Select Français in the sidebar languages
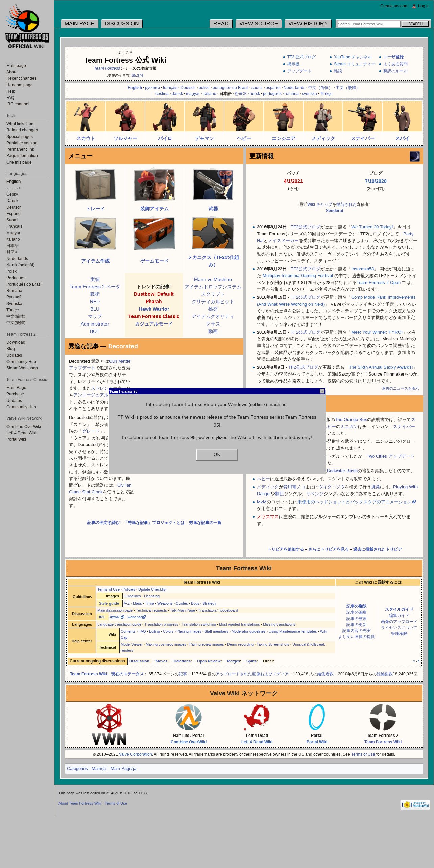 14,226
